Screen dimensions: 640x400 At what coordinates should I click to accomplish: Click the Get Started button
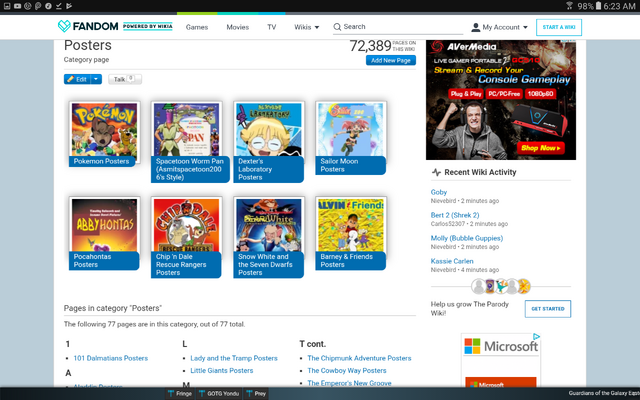(x=548, y=309)
